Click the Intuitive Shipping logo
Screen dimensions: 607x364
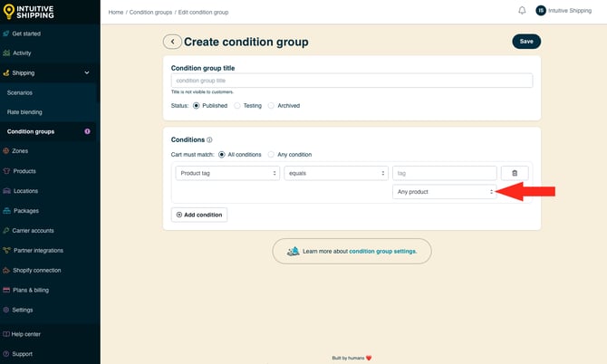pos(28,12)
